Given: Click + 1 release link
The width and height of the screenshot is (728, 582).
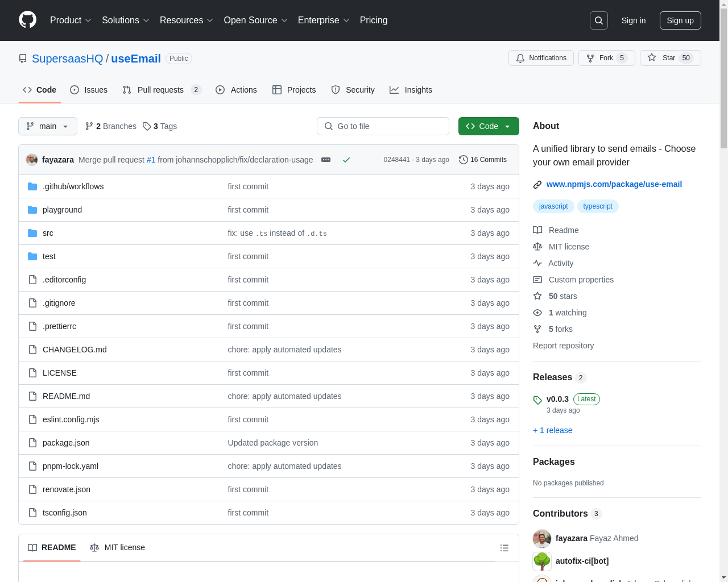Looking at the screenshot, I should 553,430.
